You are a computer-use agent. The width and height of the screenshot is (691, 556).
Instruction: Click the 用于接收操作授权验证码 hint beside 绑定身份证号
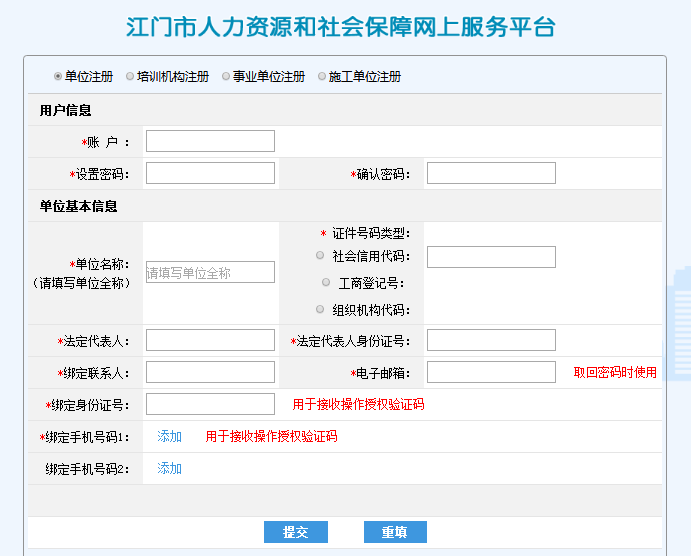pos(358,404)
